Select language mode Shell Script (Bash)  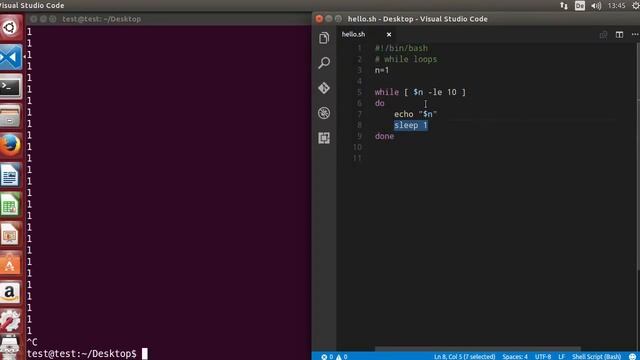[x=596, y=357]
